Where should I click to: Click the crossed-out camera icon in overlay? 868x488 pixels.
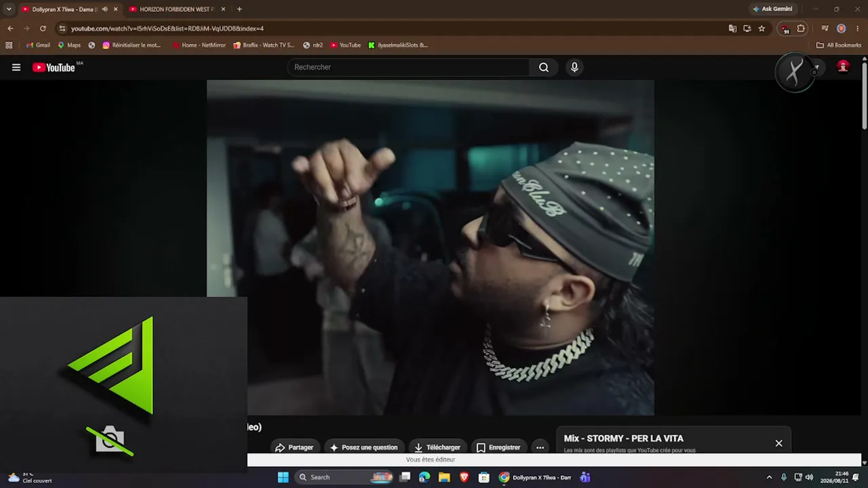(x=110, y=441)
